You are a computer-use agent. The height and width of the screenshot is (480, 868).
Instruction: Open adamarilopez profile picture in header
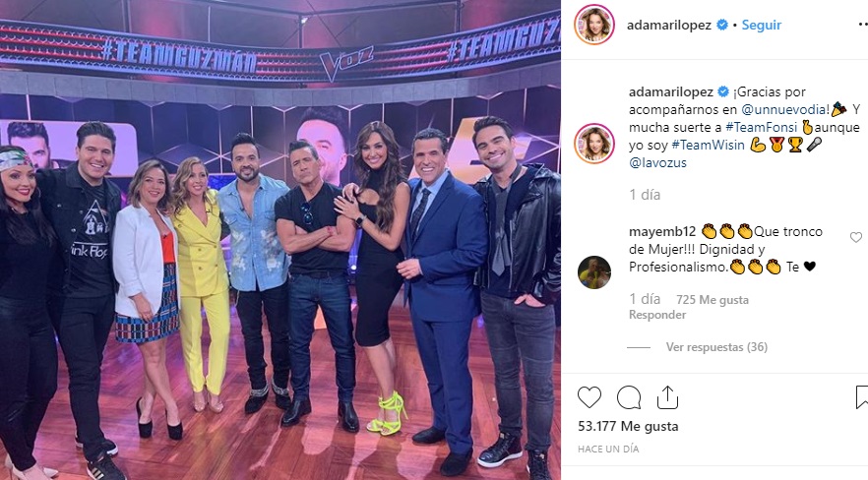(x=594, y=25)
